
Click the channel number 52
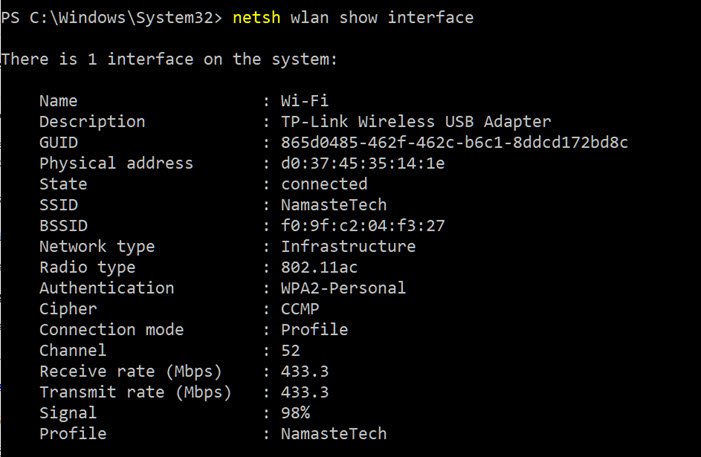coord(289,351)
